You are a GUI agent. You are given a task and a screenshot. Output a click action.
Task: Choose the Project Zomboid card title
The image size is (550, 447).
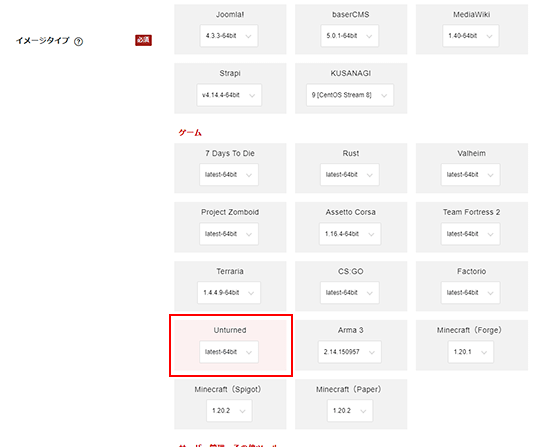230,212
